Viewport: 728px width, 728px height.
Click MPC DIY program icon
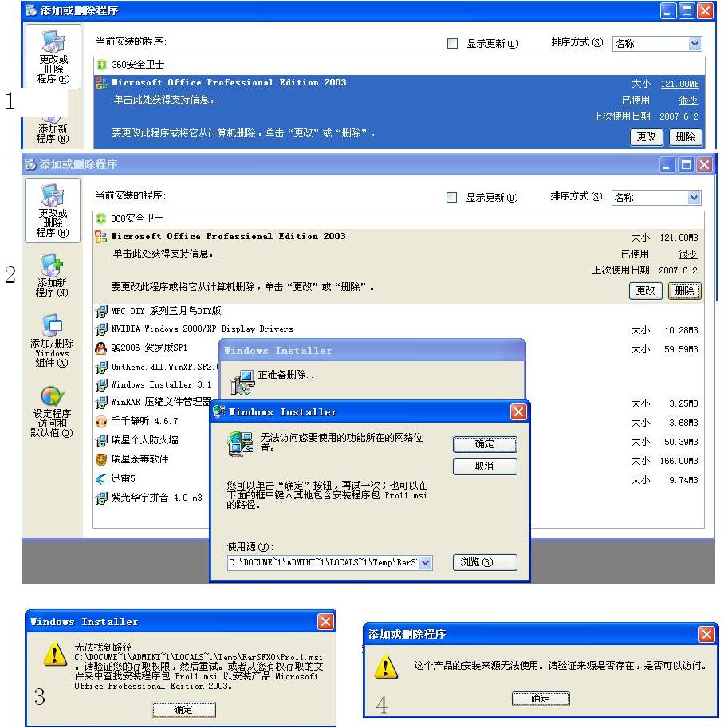click(101, 311)
